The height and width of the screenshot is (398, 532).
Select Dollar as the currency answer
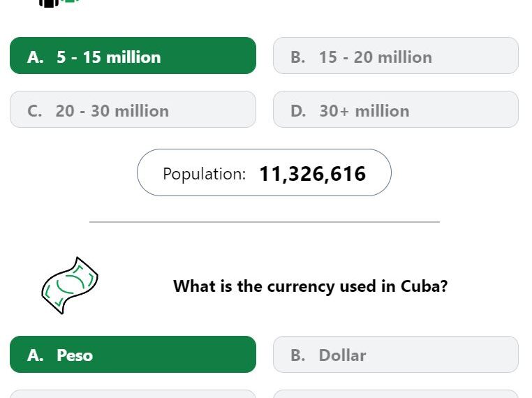click(x=396, y=355)
